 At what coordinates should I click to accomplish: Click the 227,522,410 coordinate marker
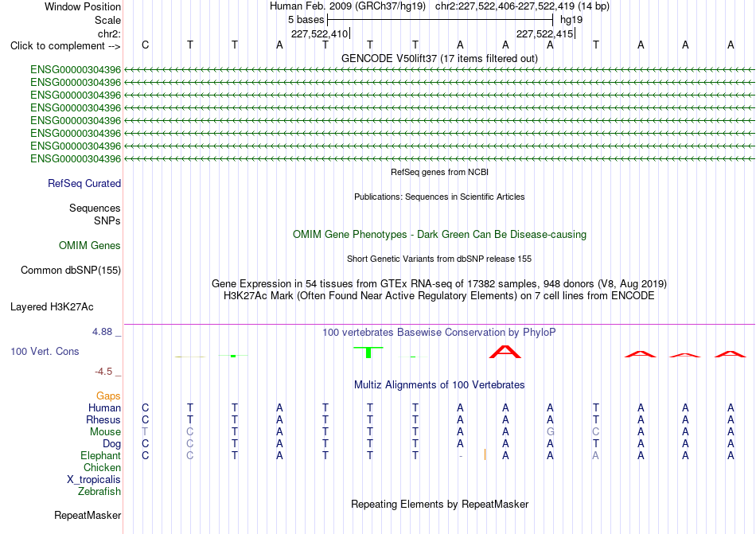(319, 33)
